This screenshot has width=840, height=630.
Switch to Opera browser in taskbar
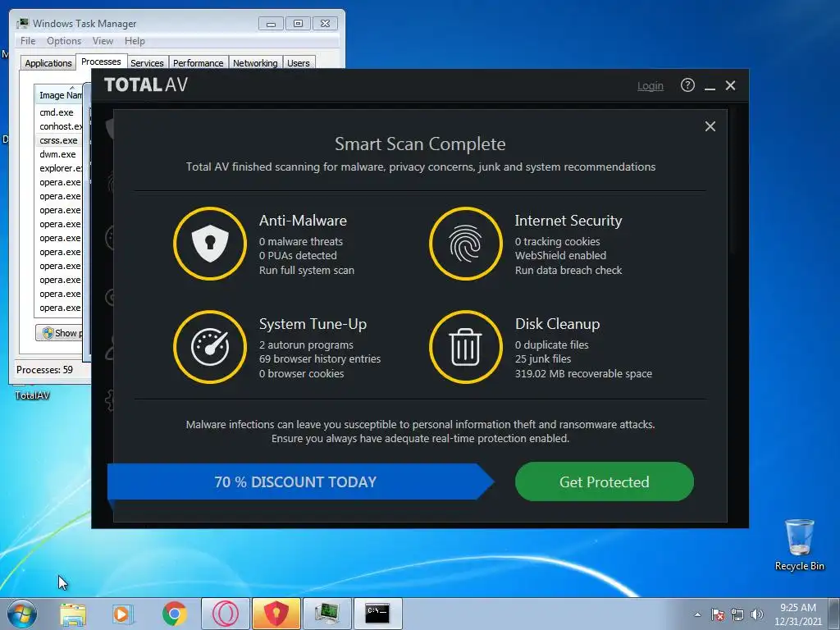click(x=226, y=614)
